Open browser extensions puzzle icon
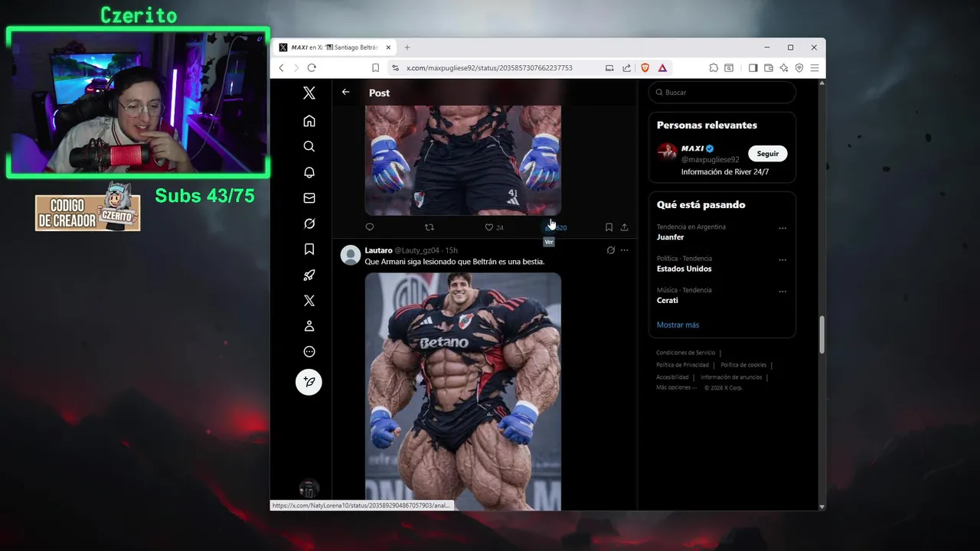The width and height of the screenshot is (980, 551). point(714,68)
